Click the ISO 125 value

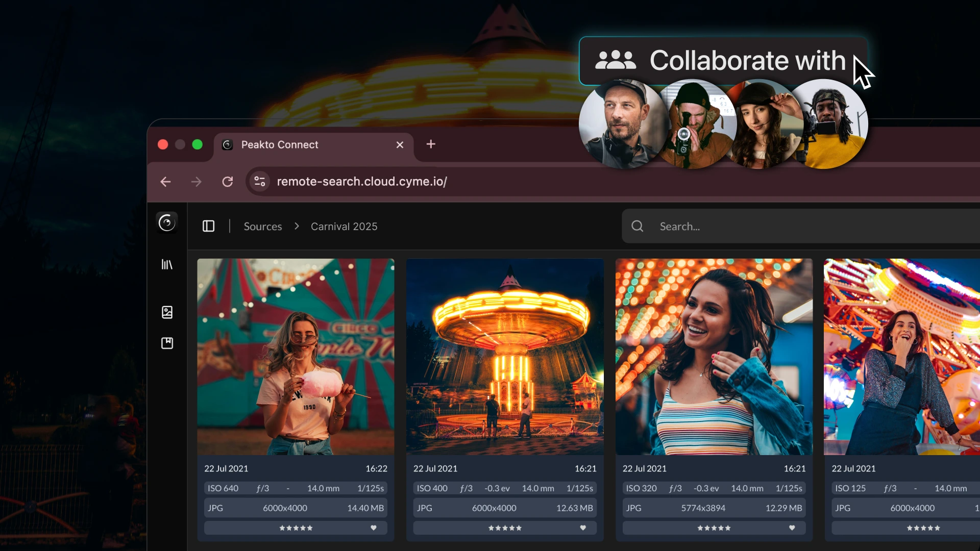850,488
